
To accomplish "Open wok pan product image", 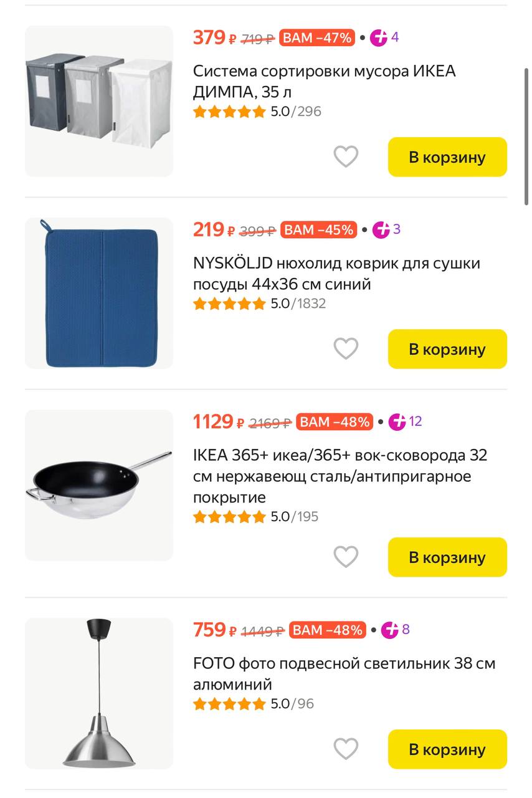I will [99, 485].
